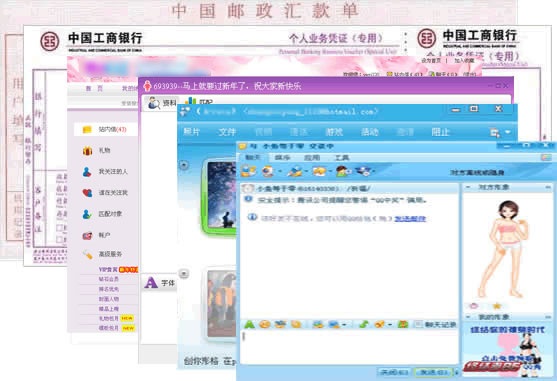Open 聊天记录 chat history button
Screen dimensions: 557x381
click(436, 324)
